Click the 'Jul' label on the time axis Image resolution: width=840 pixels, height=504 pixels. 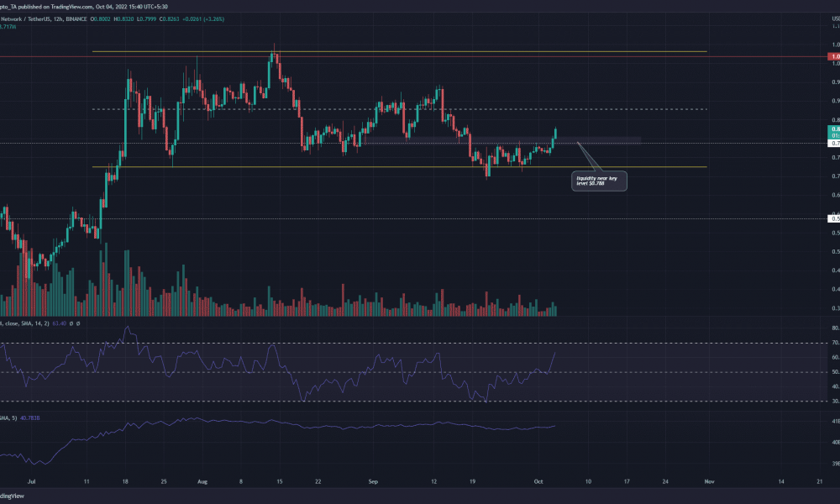pos(32,481)
